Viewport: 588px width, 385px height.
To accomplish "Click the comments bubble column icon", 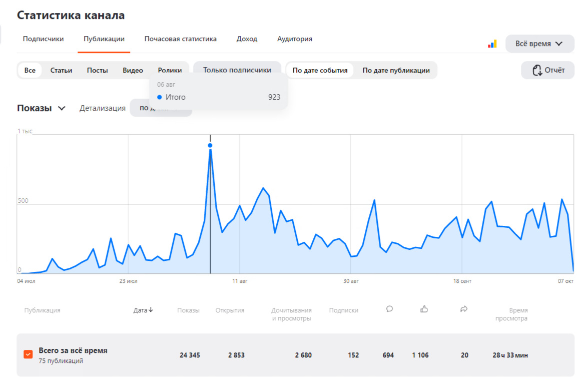I will tap(390, 309).
